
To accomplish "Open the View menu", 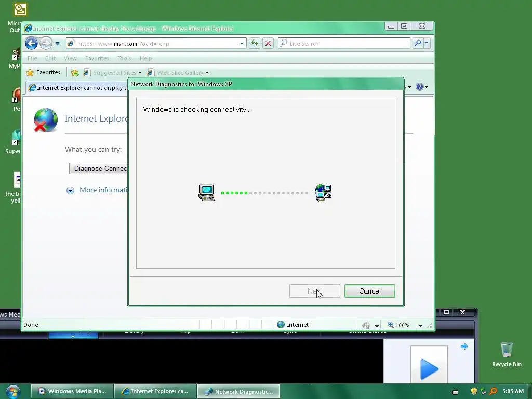I will point(70,58).
